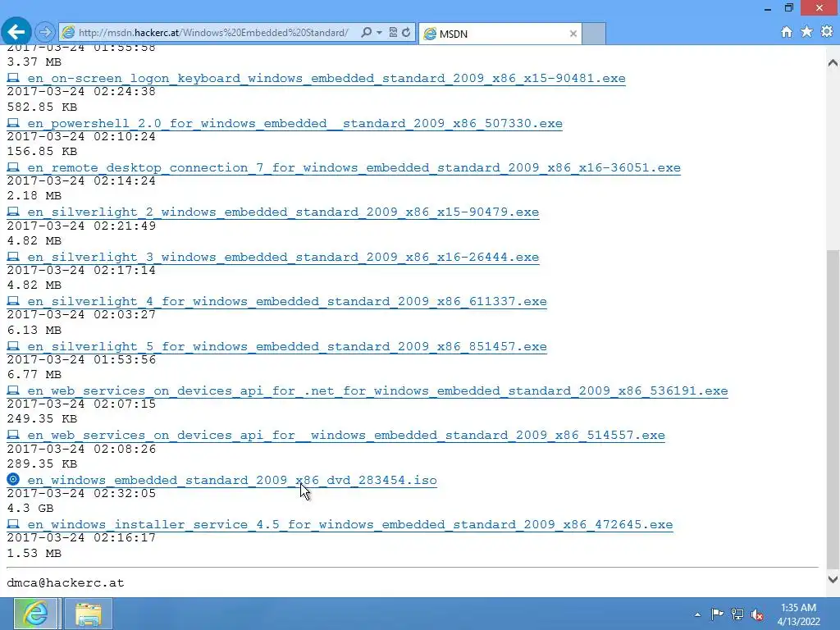Open en_powershell_2.0 507330.exe link
The height and width of the screenshot is (630, 840).
(294, 123)
